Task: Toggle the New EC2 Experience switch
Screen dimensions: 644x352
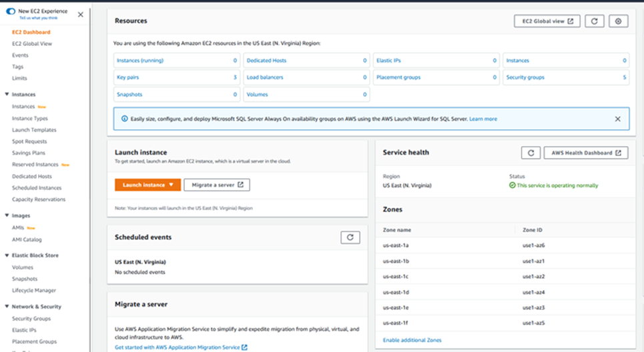Action: (11, 11)
